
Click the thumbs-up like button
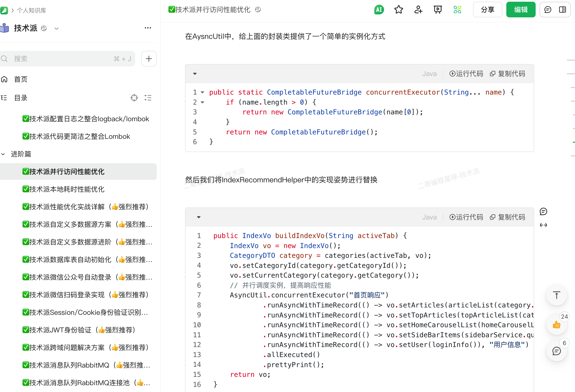point(556,325)
